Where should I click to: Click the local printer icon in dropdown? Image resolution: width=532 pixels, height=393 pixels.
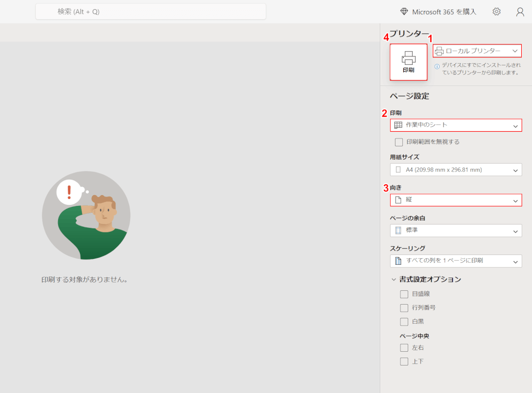pyautogui.click(x=439, y=51)
